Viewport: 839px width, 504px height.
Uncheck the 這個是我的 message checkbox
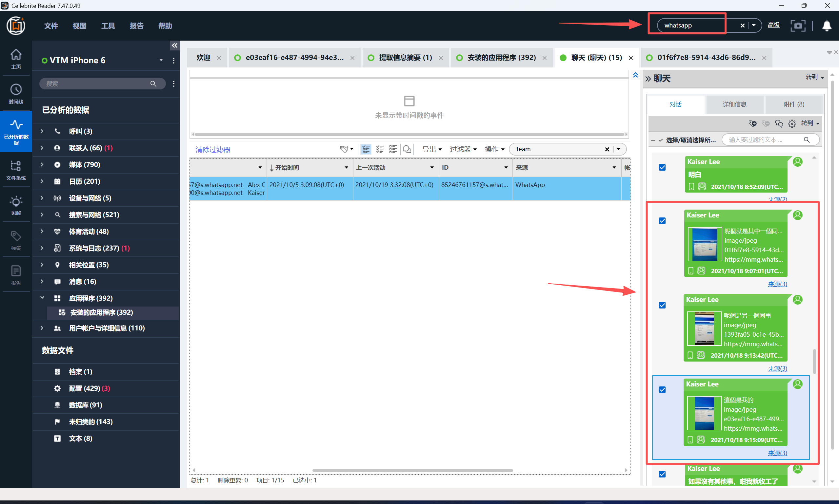coord(662,390)
